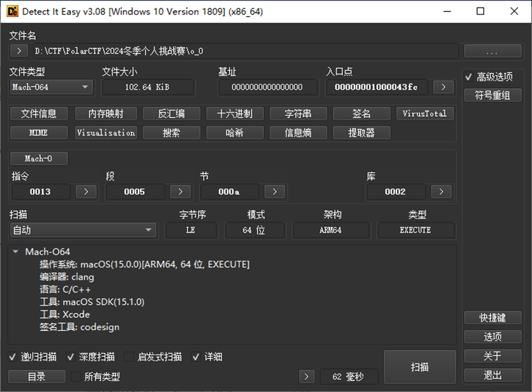Image resolution: width=532 pixels, height=392 pixels.
Task: Open the 选项 options dialog
Action: pos(492,336)
